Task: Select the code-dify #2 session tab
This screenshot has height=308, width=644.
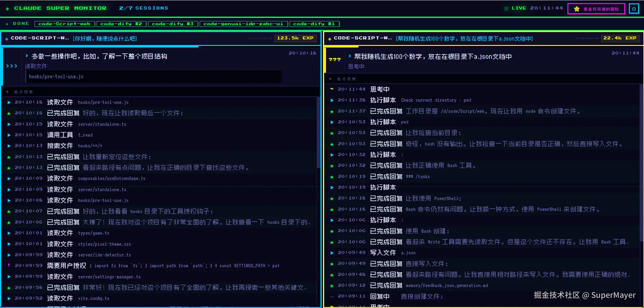Action: (121, 24)
